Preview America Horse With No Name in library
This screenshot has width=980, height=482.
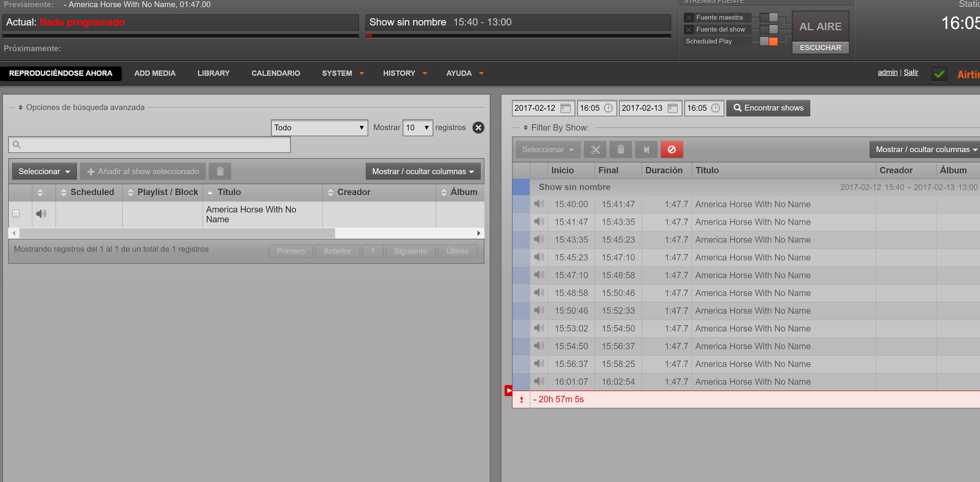(x=41, y=213)
